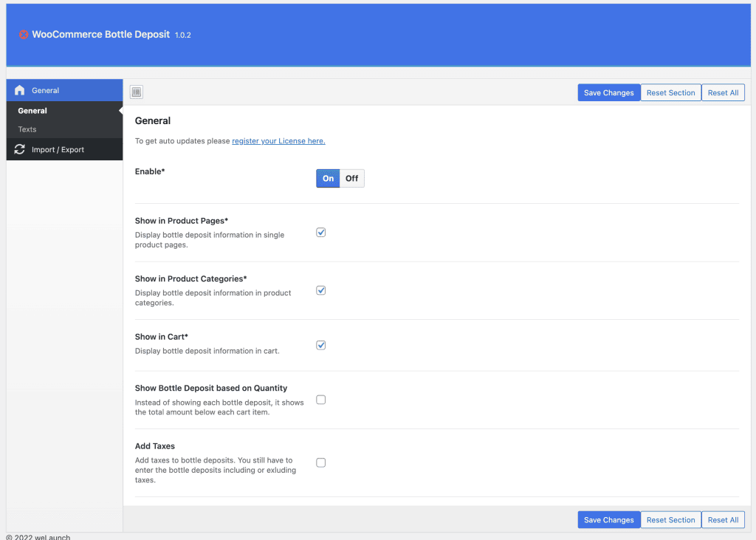This screenshot has width=756, height=540.
Task: Open the register your License here link
Action: (278, 141)
